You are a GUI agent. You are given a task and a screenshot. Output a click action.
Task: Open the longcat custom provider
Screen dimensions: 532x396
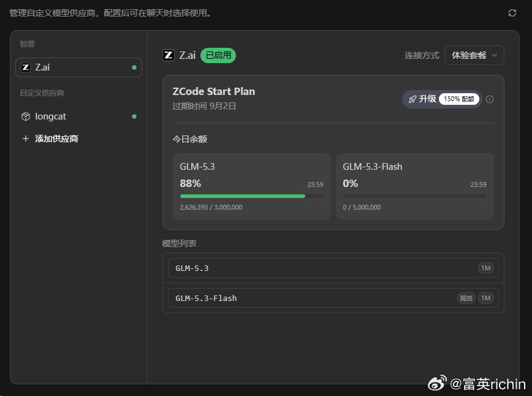[x=78, y=116]
